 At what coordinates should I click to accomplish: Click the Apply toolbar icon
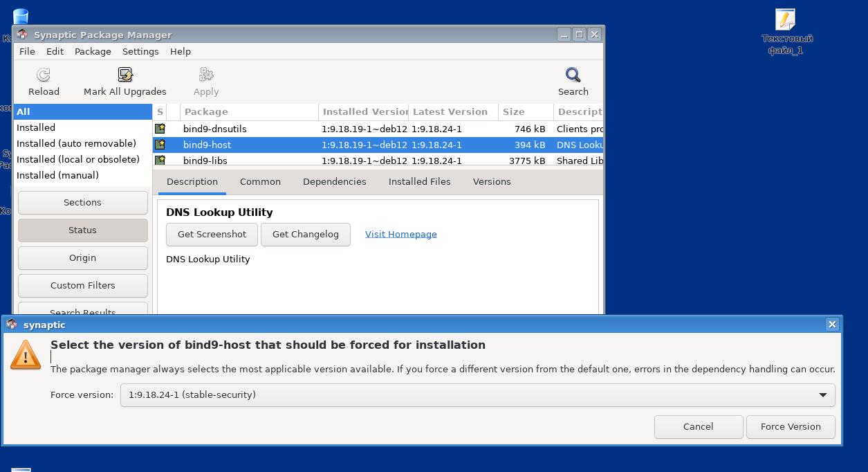(x=206, y=75)
